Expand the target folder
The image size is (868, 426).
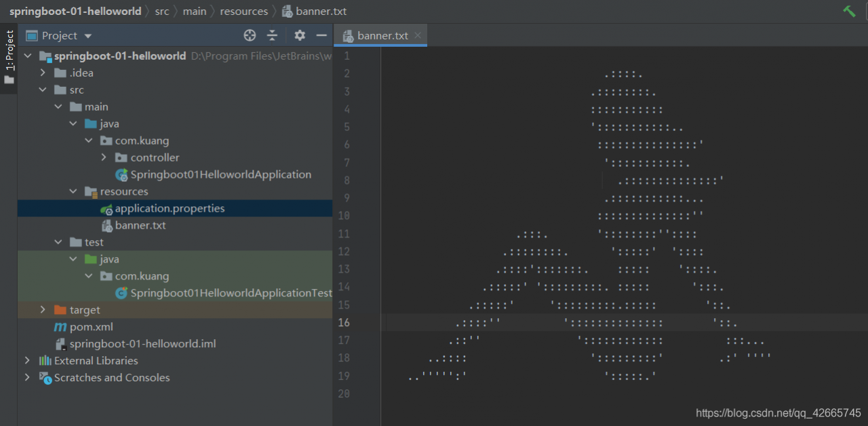click(43, 310)
